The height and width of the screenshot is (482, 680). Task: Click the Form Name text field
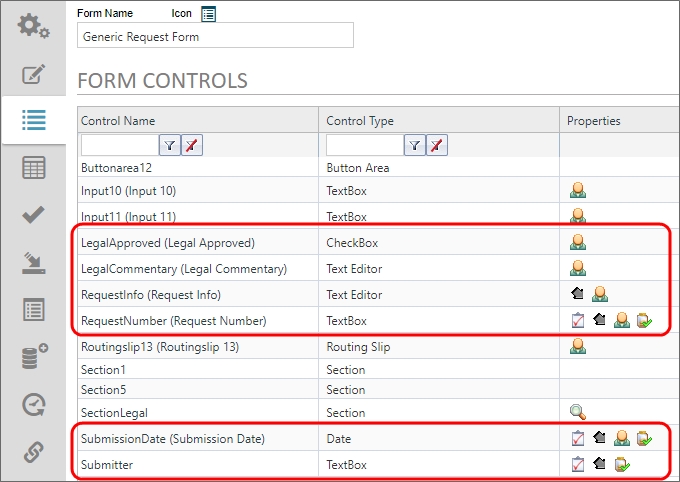(x=215, y=37)
